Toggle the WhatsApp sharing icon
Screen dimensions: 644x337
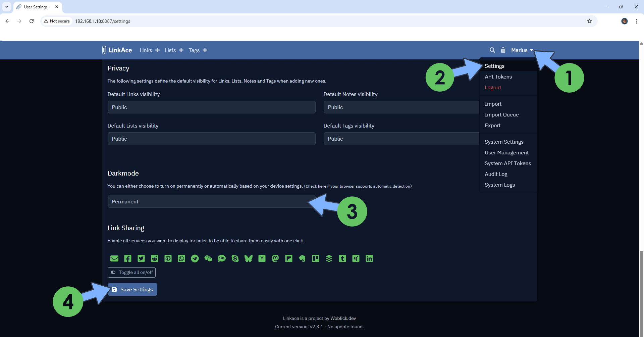pos(181,258)
